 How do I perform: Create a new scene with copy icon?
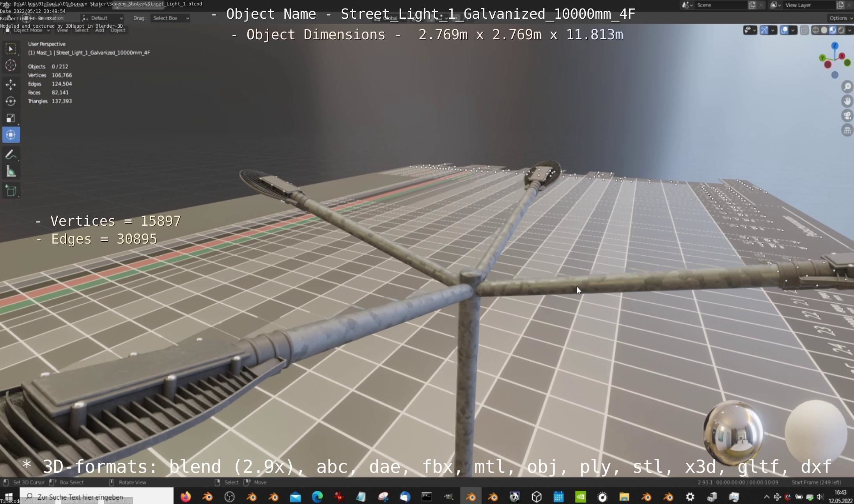point(752,5)
